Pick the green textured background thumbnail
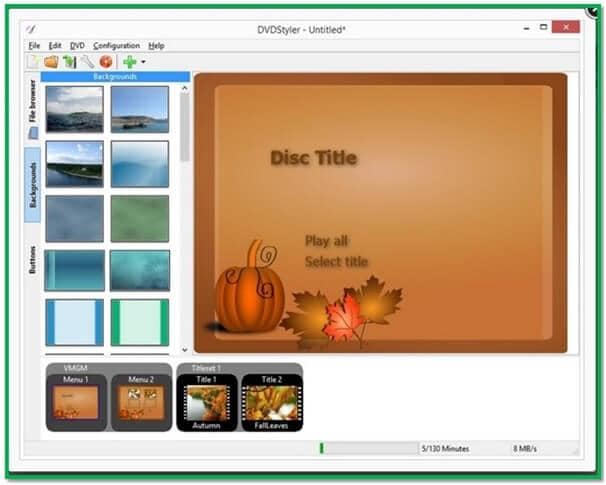 click(x=140, y=219)
